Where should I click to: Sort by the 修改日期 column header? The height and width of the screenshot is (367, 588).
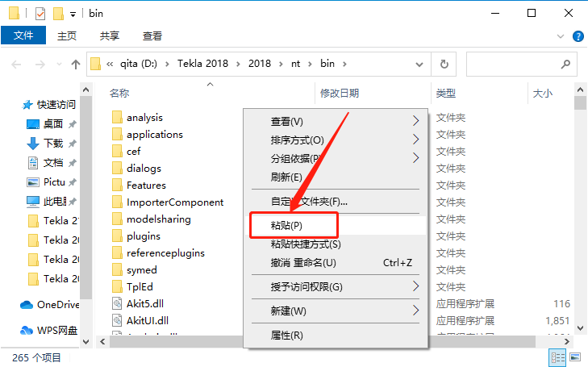(340, 93)
